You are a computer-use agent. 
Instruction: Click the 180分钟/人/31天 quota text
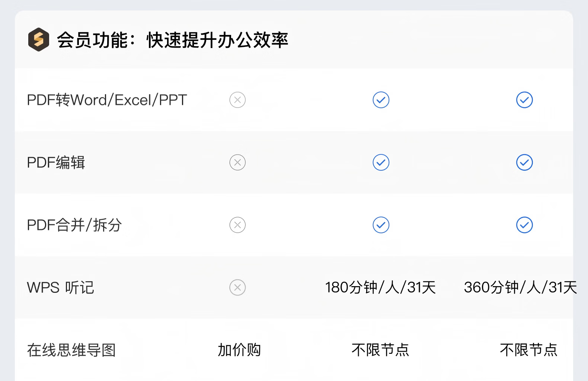[x=380, y=288]
